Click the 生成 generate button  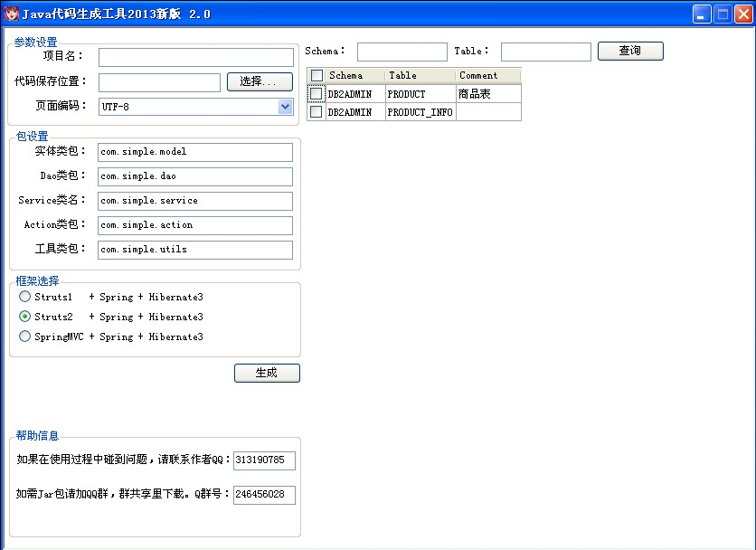tap(267, 373)
